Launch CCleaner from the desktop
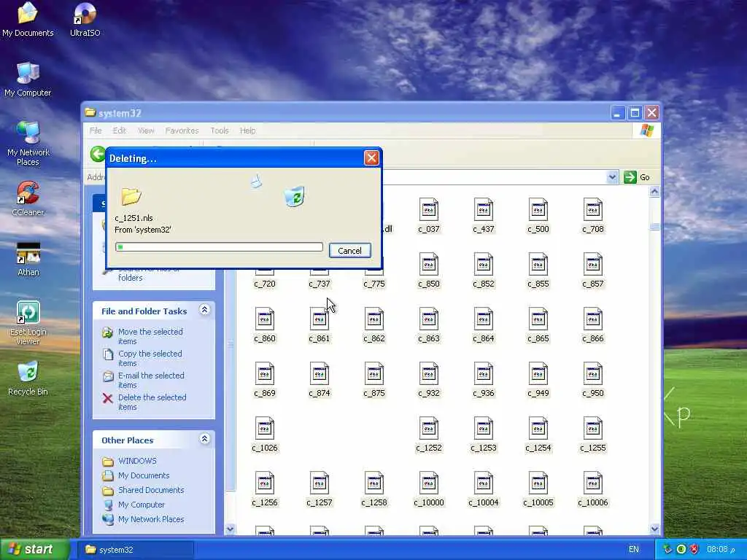The width and height of the screenshot is (747, 560). pyautogui.click(x=28, y=199)
